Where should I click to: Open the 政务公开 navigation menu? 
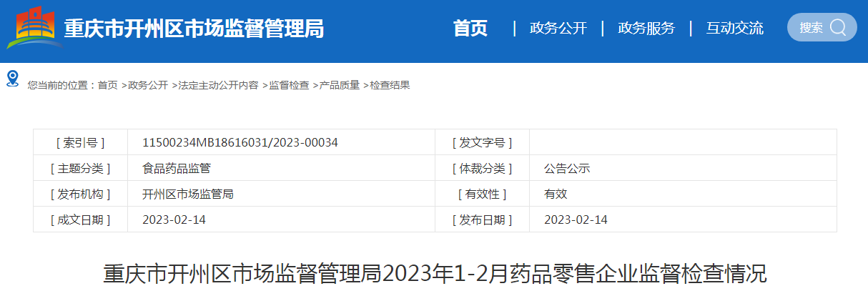click(x=558, y=28)
